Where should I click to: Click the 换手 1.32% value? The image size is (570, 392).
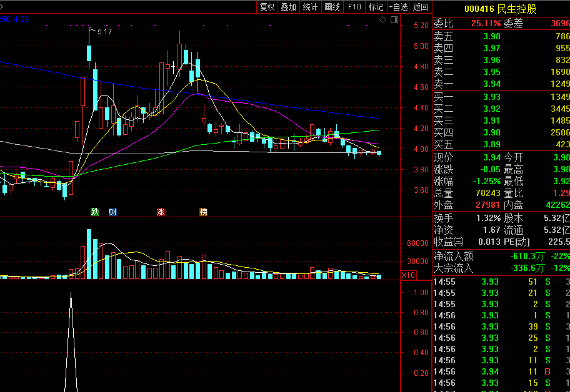click(x=489, y=218)
